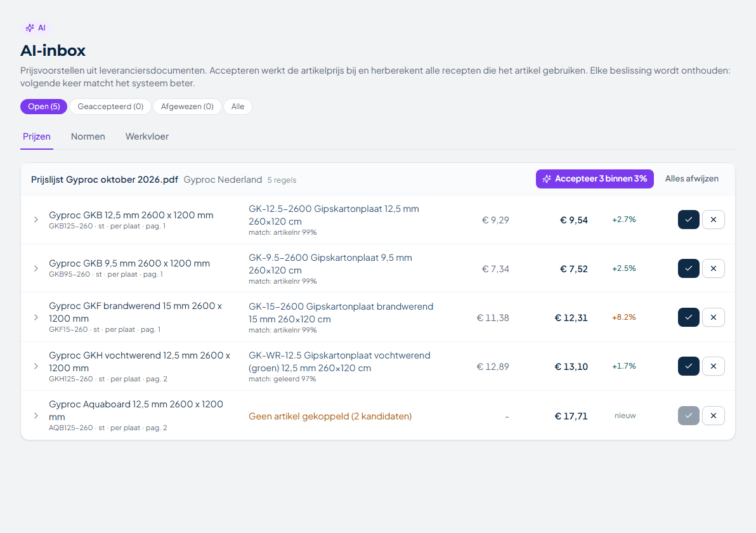Accept the GKH vochtwerend 12,5 mm proposal
Image resolution: width=756 pixels, height=533 pixels.
point(689,366)
